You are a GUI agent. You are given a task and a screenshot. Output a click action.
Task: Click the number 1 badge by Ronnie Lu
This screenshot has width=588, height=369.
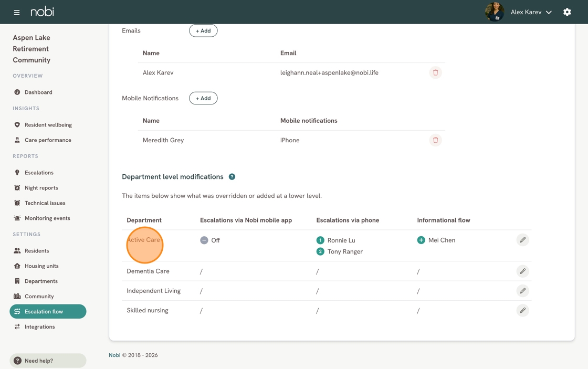[320, 240]
